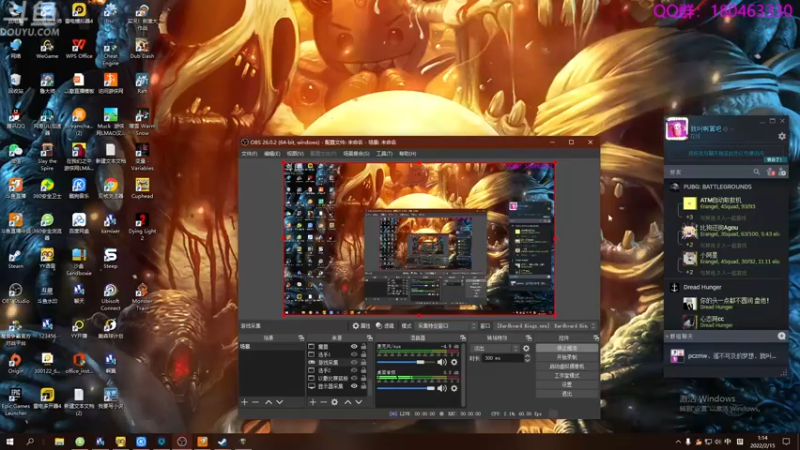Select the Dub Dash desktop icon
The image size is (800, 450).
(x=142, y=49)
